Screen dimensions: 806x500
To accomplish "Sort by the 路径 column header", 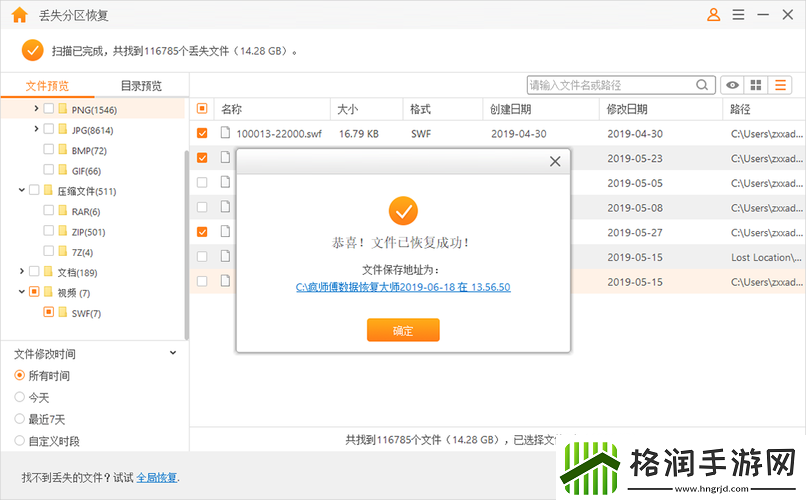I will (x=740, y=109).
